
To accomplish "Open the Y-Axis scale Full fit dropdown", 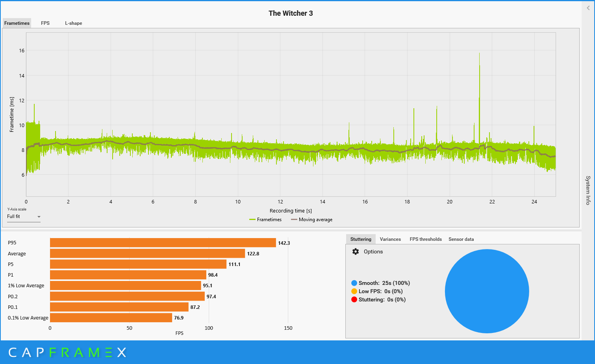I will coord(24,216).
